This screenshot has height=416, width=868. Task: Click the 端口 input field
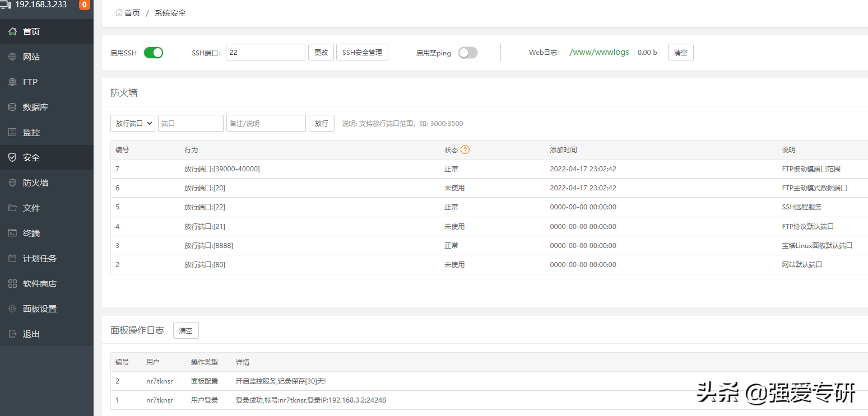[191, 123]
